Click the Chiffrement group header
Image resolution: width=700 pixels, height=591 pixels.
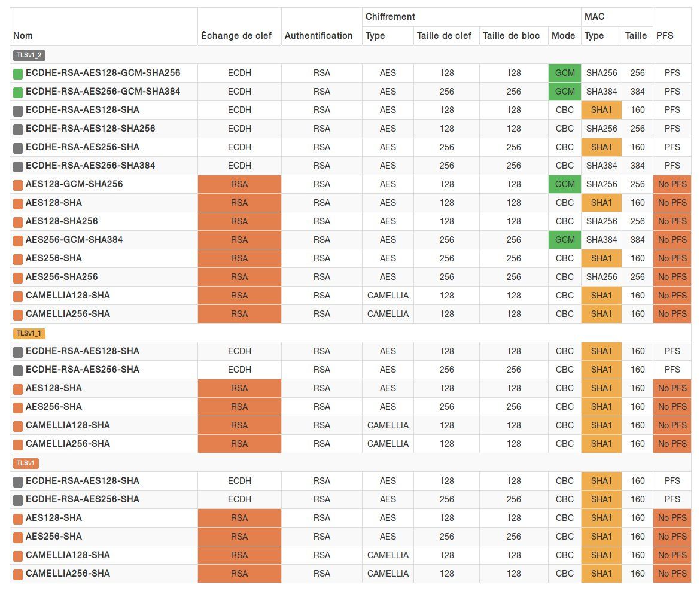(x=390, y=17)
